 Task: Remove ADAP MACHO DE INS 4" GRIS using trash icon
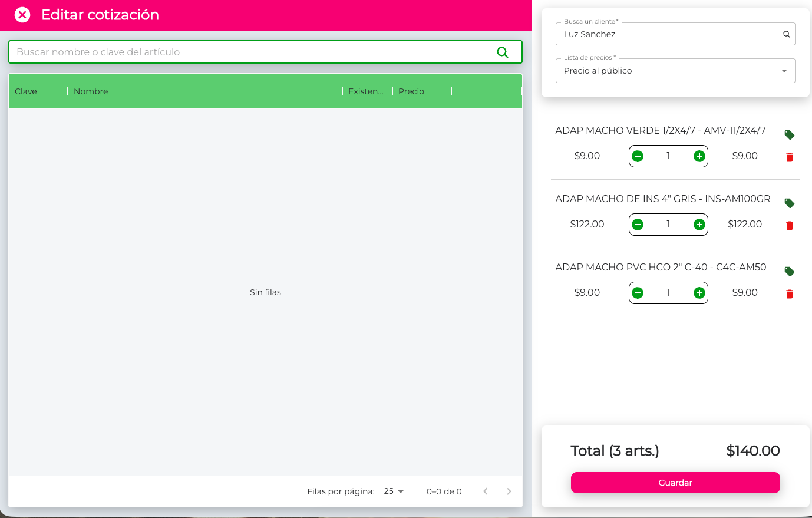coord(789,225)
